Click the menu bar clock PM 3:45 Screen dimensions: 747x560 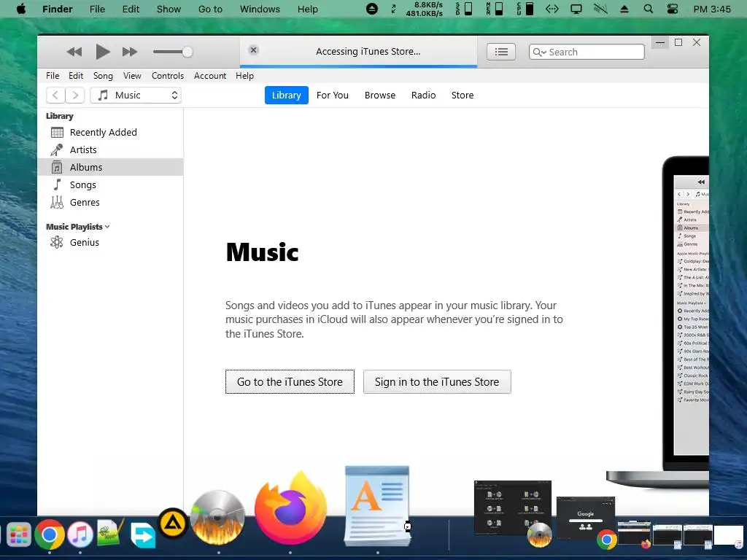tap(712, 9)
